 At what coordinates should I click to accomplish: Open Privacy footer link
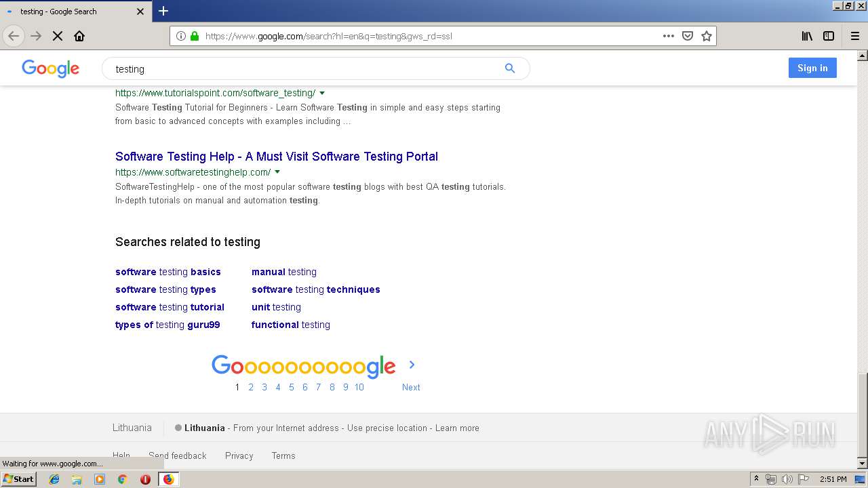239,456
